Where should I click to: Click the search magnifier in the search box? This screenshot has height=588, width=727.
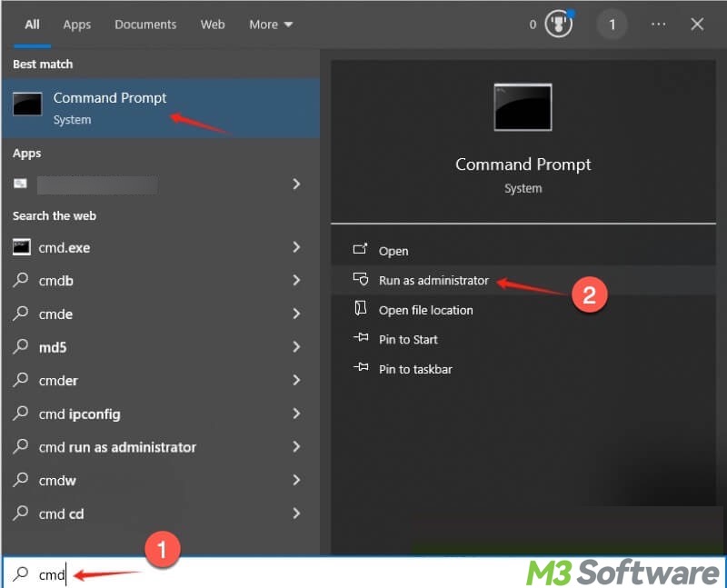click(20, 574)
